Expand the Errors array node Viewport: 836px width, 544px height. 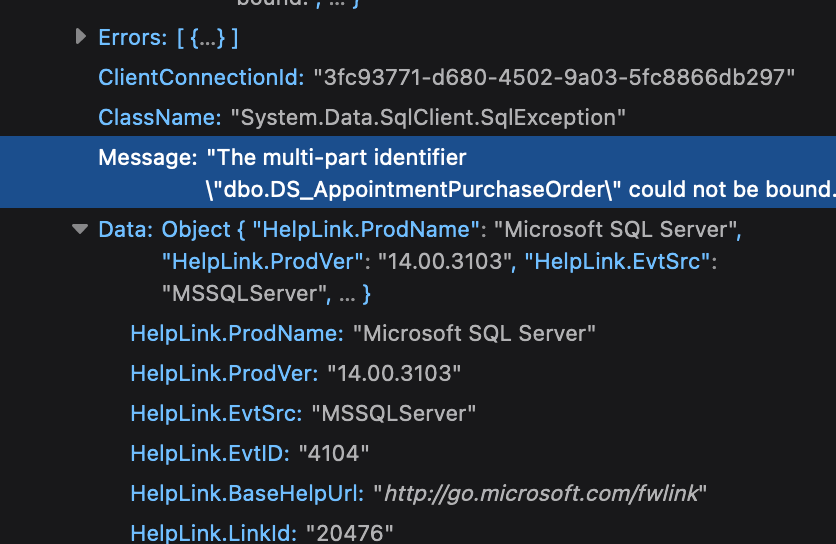coord(81,38)
